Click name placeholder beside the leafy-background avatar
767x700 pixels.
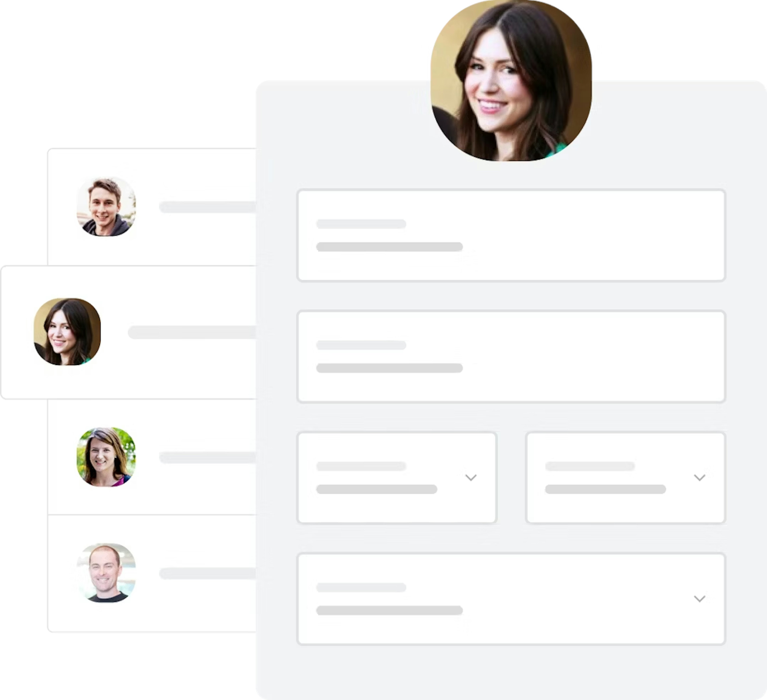click(208, 458)
